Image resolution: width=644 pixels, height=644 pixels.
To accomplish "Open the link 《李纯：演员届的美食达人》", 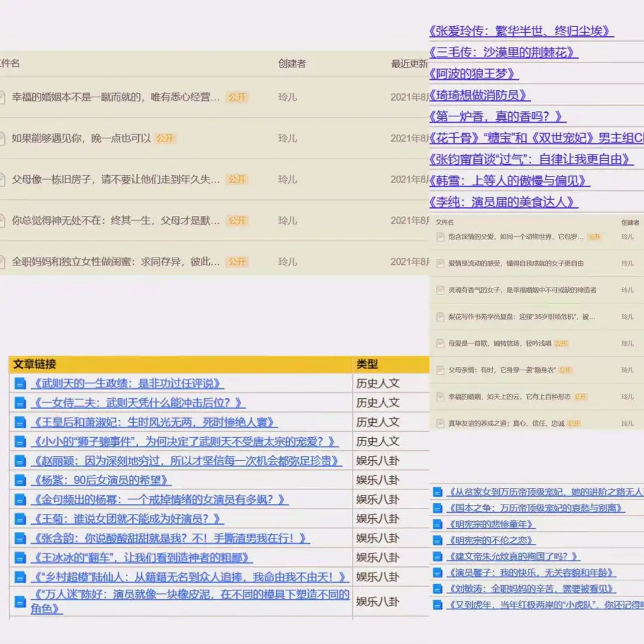I will [x=504, y=202].
